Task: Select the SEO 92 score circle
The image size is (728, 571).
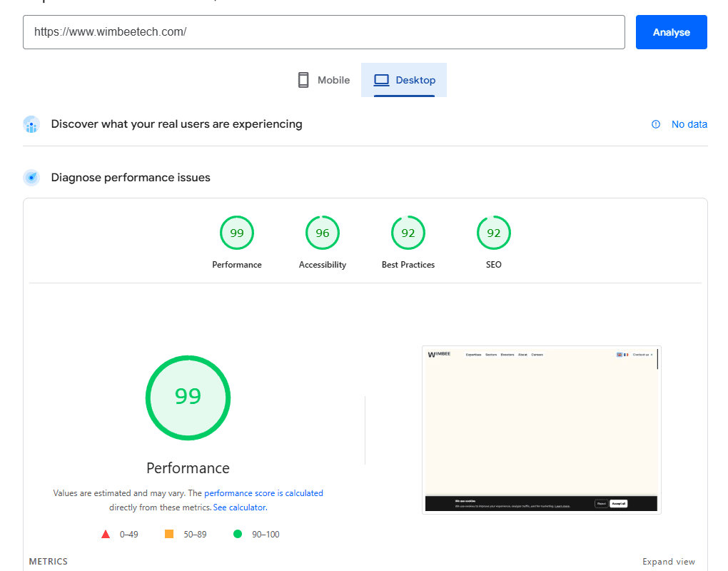Action: [493, 232]
